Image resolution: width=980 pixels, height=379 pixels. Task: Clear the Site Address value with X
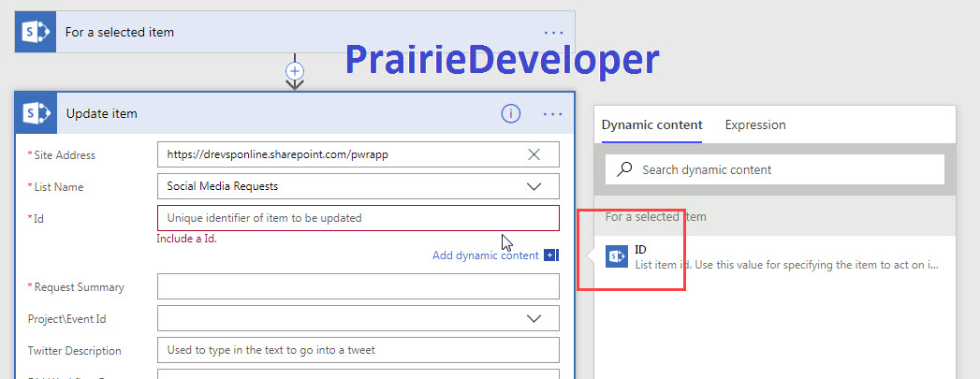pos(534,154)
